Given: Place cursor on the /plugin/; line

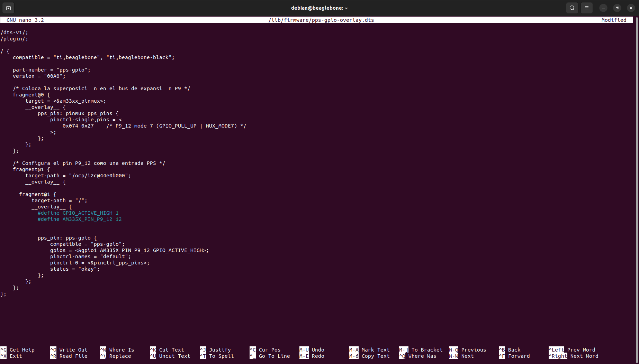Looking at the screenshot, I should [14, 39].
